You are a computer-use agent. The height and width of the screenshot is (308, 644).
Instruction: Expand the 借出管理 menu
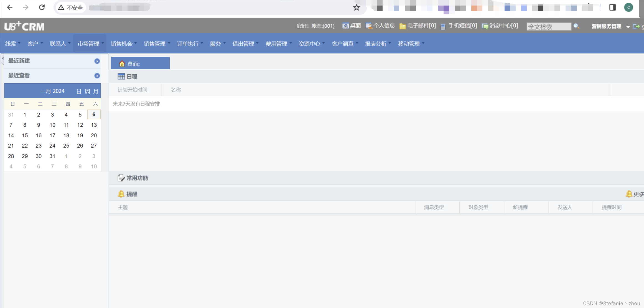(x=245, y=44)
